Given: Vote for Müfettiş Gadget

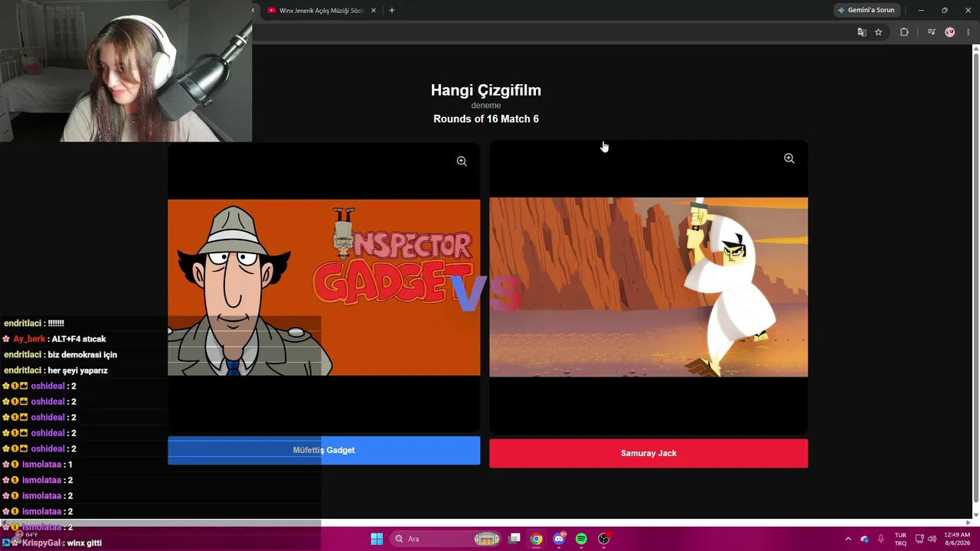Looking at the screenshot, I should pyautogui.click(x=324, y=451).
